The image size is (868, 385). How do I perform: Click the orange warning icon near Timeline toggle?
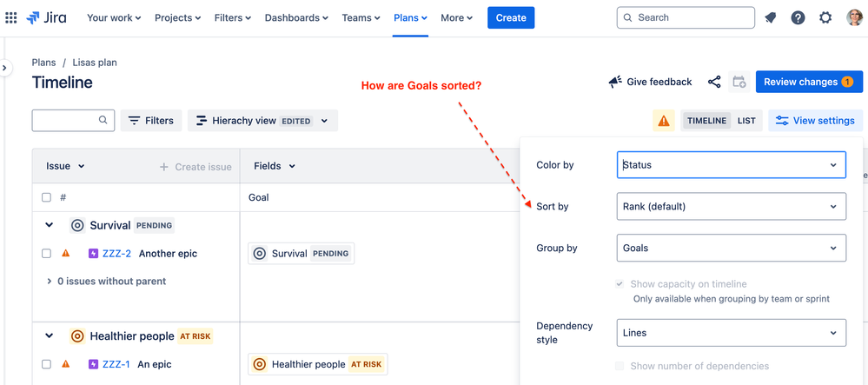663,121
